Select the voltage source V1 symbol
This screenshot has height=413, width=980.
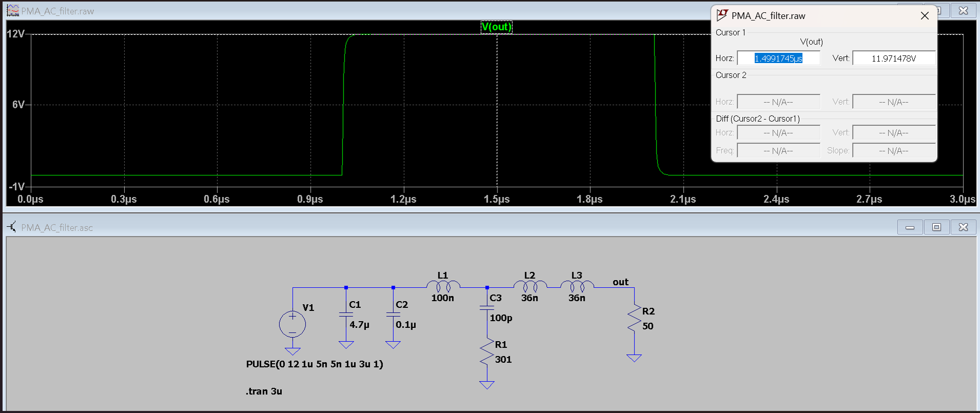click(292, 324)
